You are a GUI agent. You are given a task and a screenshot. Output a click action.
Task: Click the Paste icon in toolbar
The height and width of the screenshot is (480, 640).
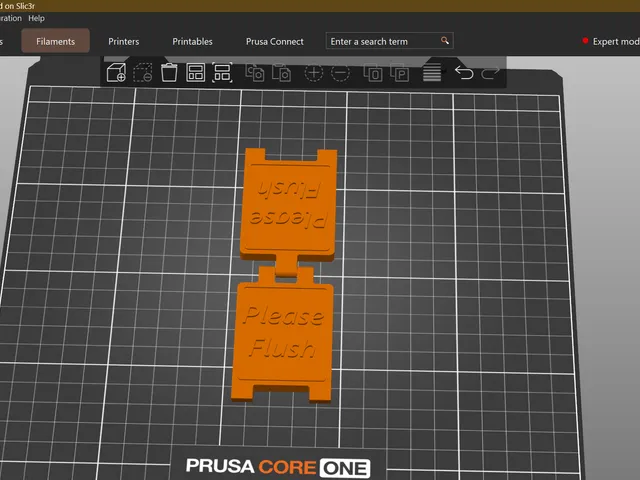point(281,73)
